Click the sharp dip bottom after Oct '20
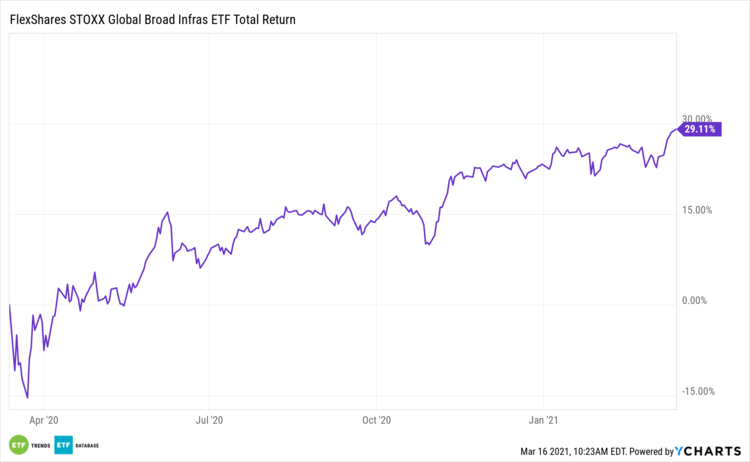Screen dimensions: 750x462 [427, 243]
